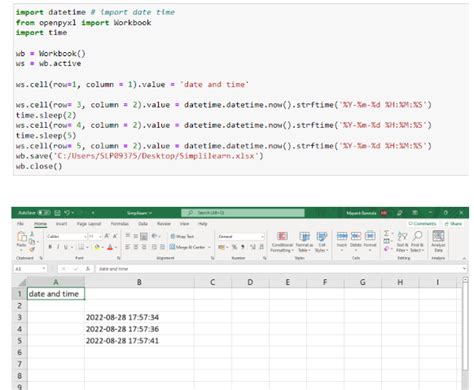This screenshot has width=474, height=390.
Task: Click the formula bar text
Action: click(113, 269)
